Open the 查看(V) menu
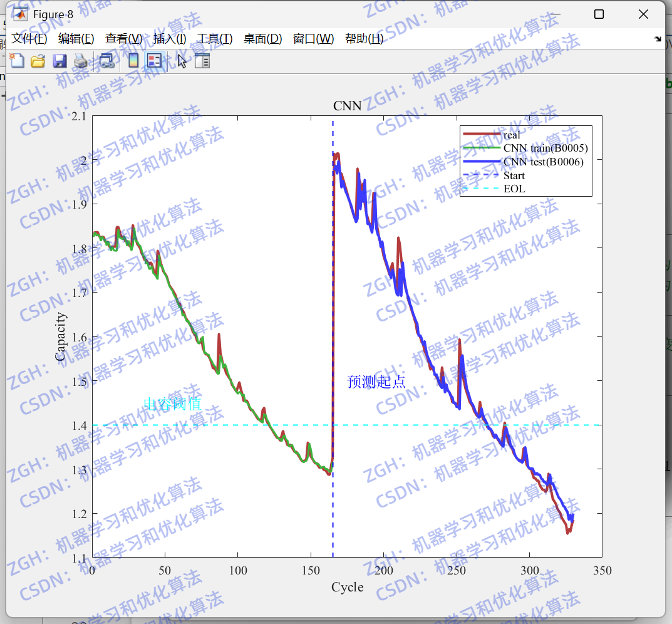Image resolution: width=672 pixels, height=624 pixels. [124, 39]
